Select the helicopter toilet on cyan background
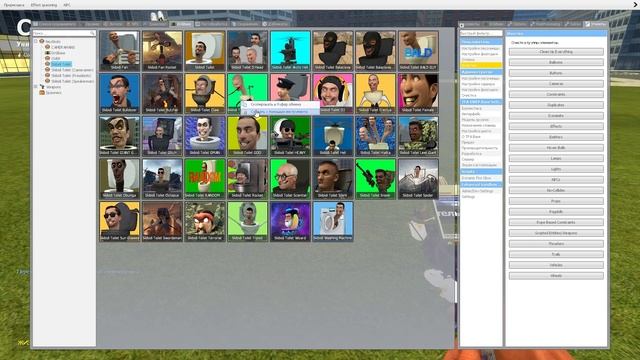 tap(290, 51)
